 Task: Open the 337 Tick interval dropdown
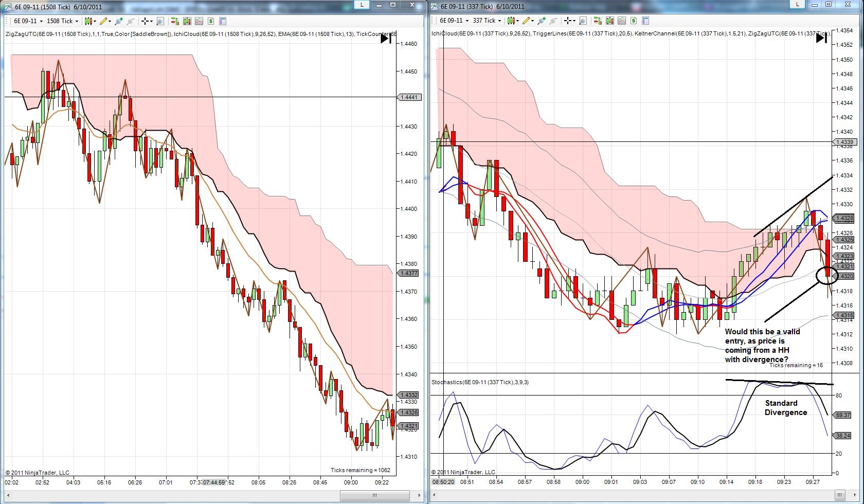click(487, 21)
